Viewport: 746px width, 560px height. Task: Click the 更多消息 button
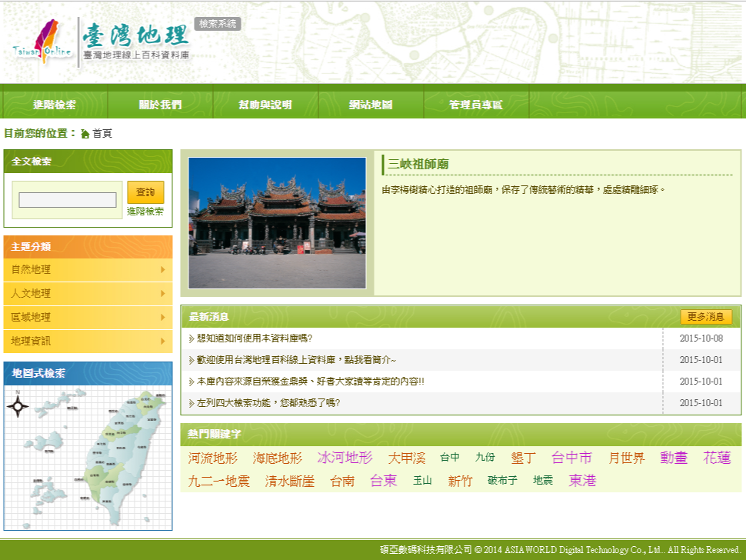pos(706,317)
